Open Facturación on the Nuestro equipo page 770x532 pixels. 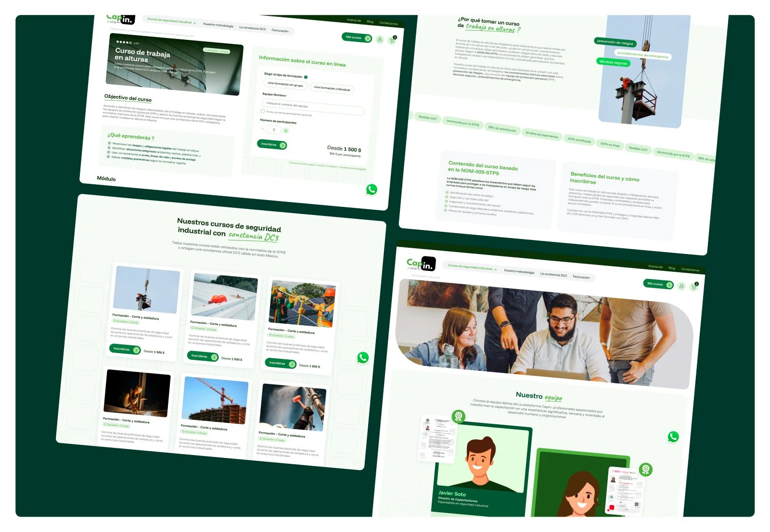[x=581, y=277]
